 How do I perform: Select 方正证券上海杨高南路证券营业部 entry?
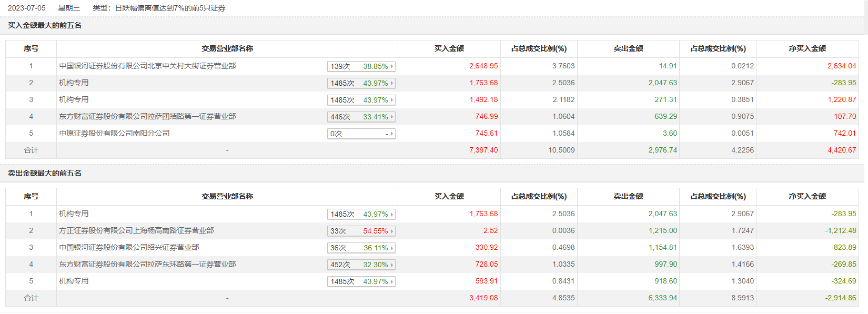click(x=136, y=230)
